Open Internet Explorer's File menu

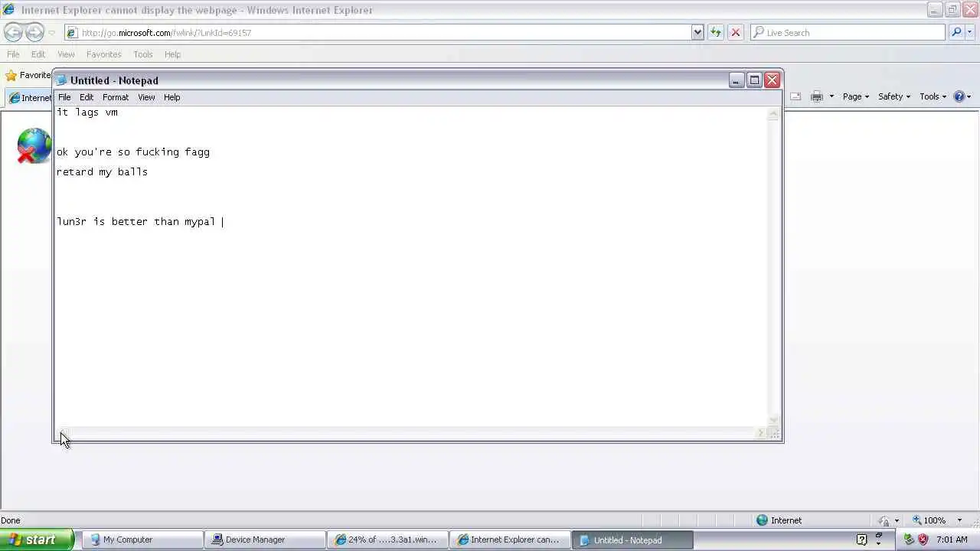13,54
